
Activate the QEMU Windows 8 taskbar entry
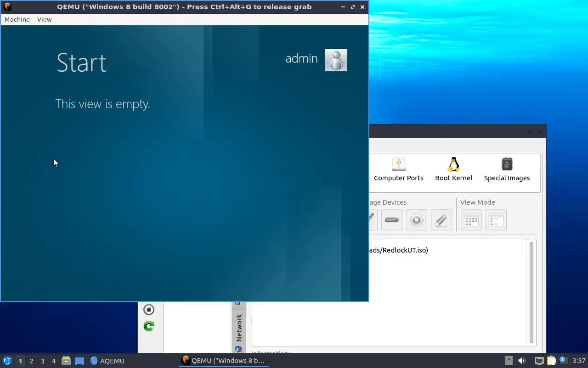click(224, 361)
